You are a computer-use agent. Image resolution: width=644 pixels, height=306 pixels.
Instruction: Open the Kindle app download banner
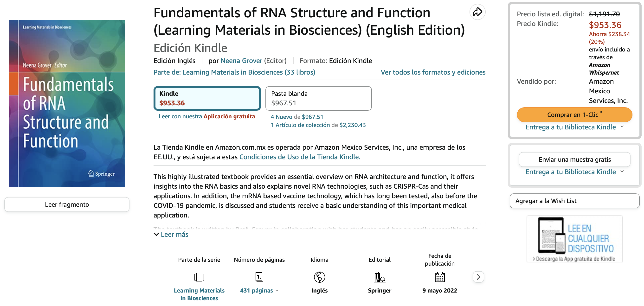click(574, 239)
